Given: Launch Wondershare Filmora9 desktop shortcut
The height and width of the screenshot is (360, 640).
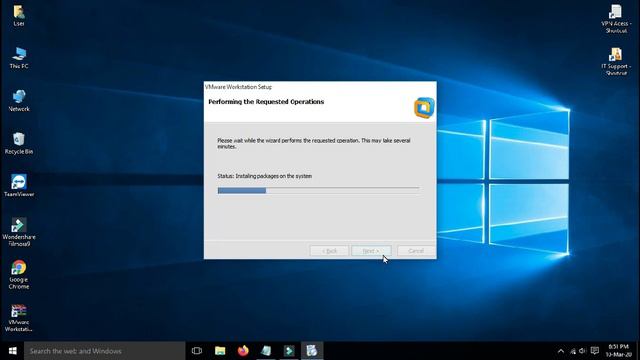Looking at the screenshot, I should 19,232.
